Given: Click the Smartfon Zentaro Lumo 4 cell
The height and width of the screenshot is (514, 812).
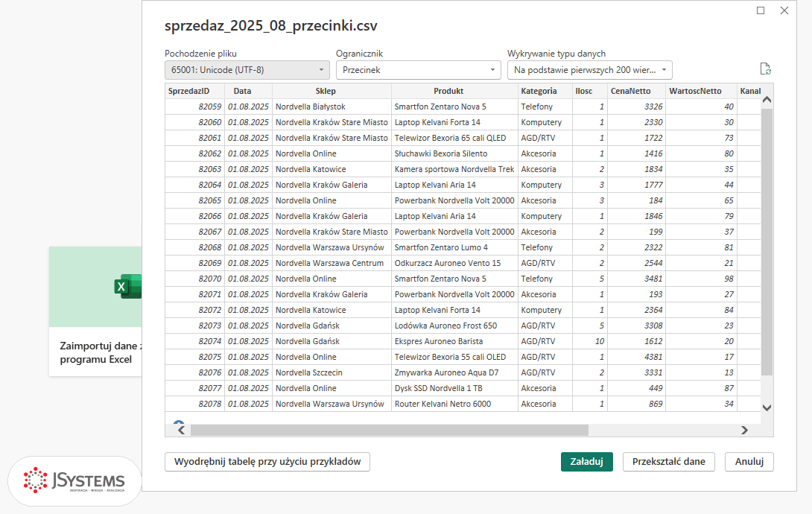Looking at the screenshot, I should 454,247.
